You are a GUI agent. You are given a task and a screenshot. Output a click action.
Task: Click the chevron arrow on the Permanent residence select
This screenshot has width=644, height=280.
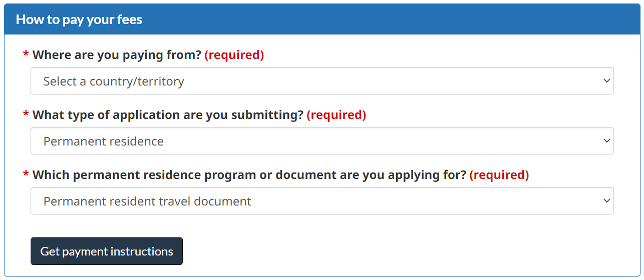(606, 141)
